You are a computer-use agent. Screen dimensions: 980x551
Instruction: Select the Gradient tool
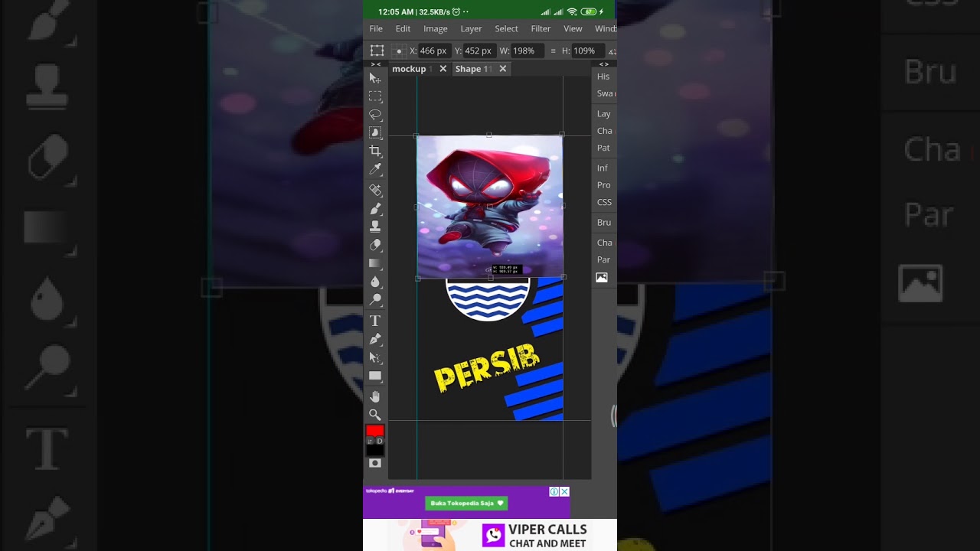click(x=375, y=263)
